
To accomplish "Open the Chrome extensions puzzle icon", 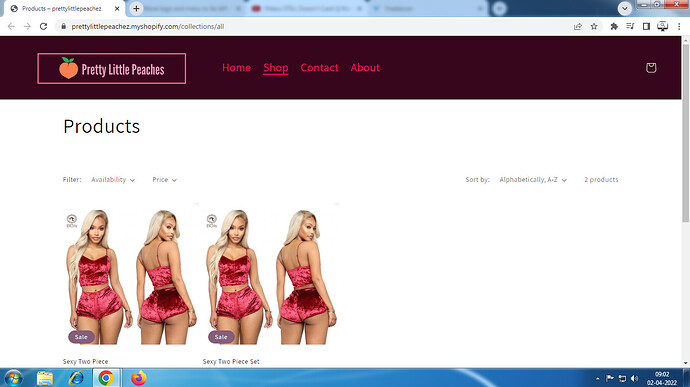I will coord(614,26).
